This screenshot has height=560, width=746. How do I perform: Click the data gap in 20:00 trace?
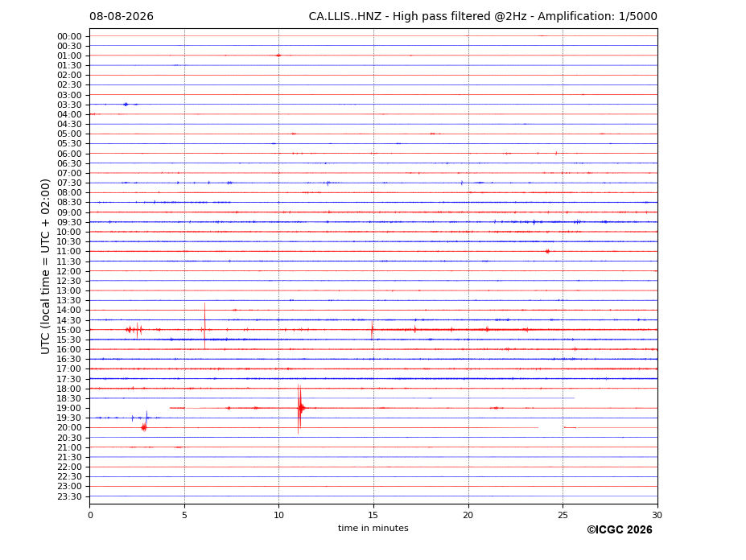pos(551,428)
